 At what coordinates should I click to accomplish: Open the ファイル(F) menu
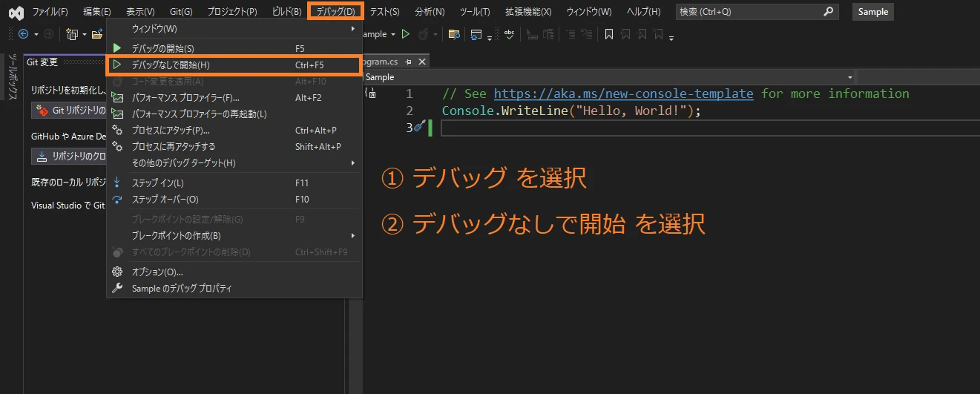pyautogui.click(x=50, y=12)
